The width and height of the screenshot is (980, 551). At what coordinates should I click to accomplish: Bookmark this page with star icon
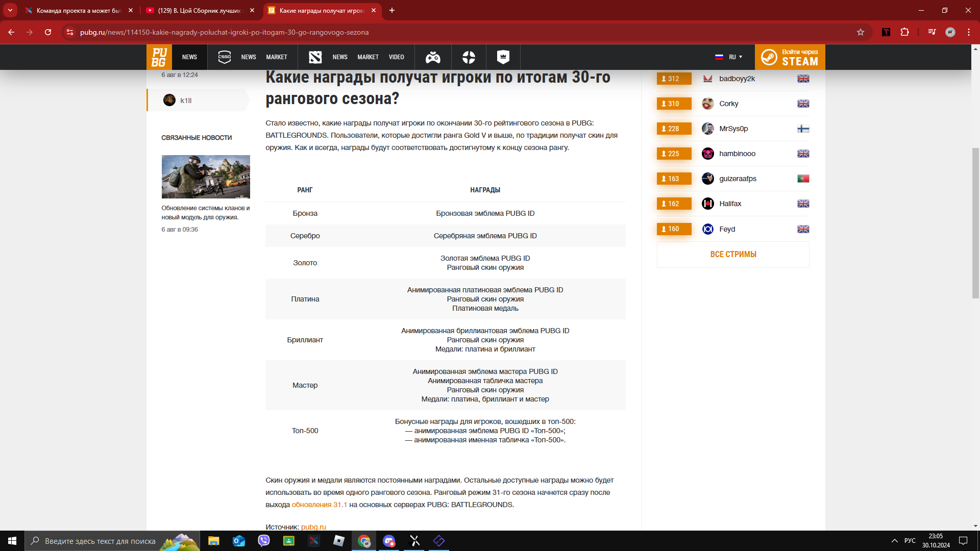point(861,32)
